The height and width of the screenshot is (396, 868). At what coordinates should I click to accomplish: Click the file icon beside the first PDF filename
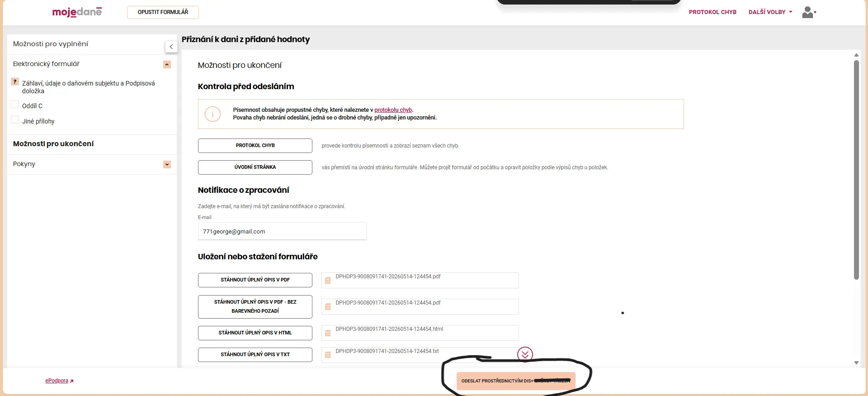[328, 281]
